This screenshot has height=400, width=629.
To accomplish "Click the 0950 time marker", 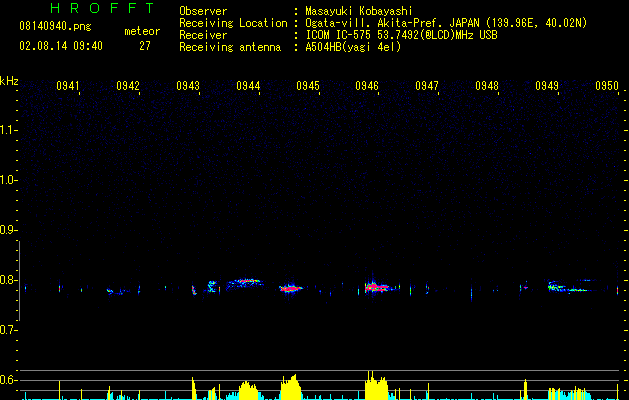I will (607, 85).
